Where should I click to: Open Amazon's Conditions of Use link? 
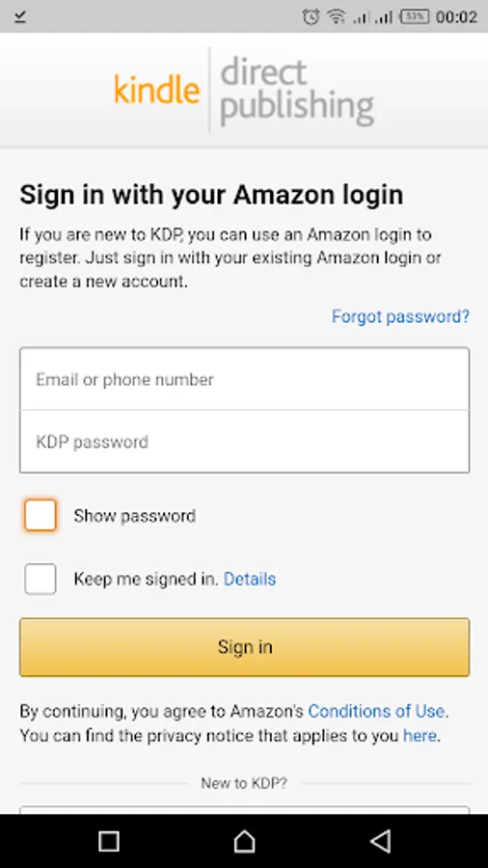pyautogui.click(x=376, y=711)
